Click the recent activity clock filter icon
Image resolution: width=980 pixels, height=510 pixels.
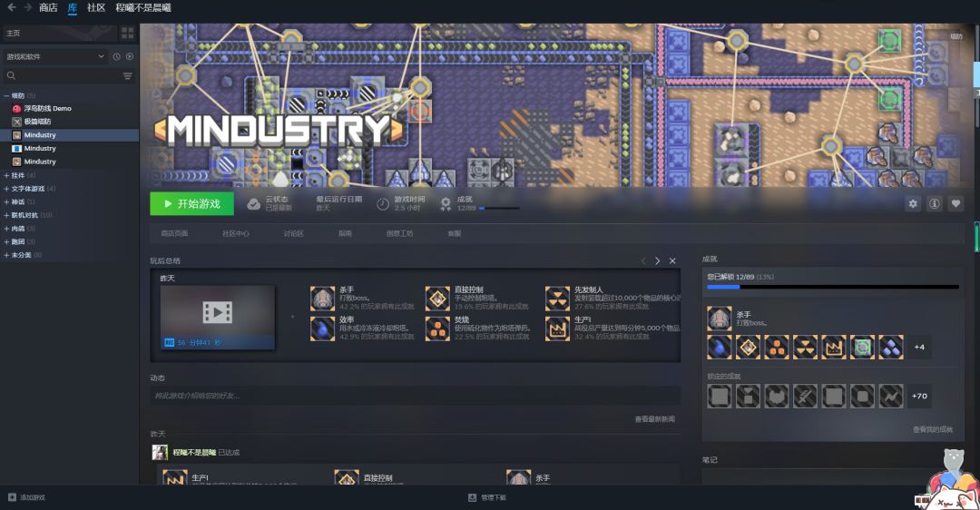click(116, 57)
